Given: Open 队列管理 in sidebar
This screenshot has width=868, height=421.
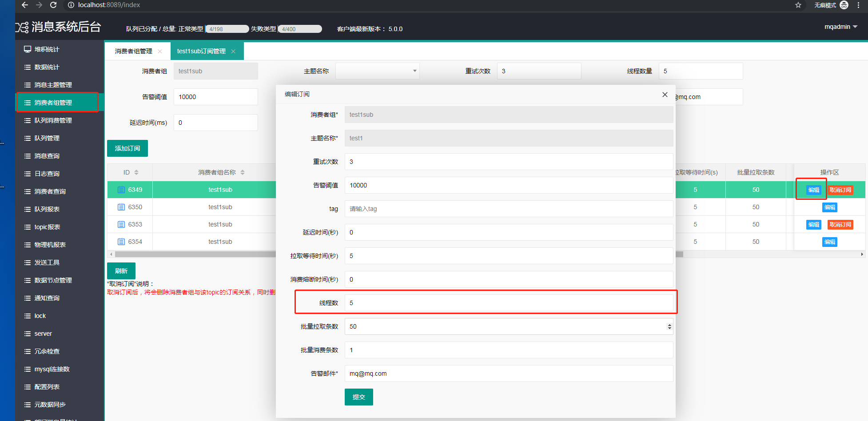Looking at the screenshot, I should click(x=60, y=138).
